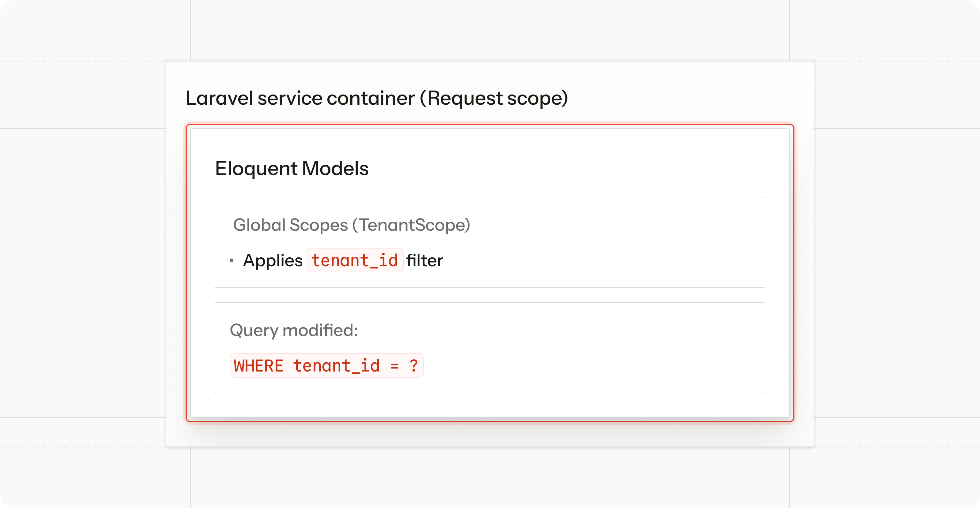Click the (Request scope) text in the title
The width and height of the screenshot is (980, 508).
493,98
